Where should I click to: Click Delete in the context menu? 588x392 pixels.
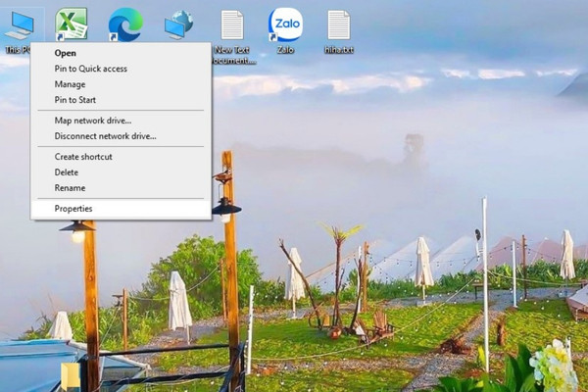pos(67,172)
